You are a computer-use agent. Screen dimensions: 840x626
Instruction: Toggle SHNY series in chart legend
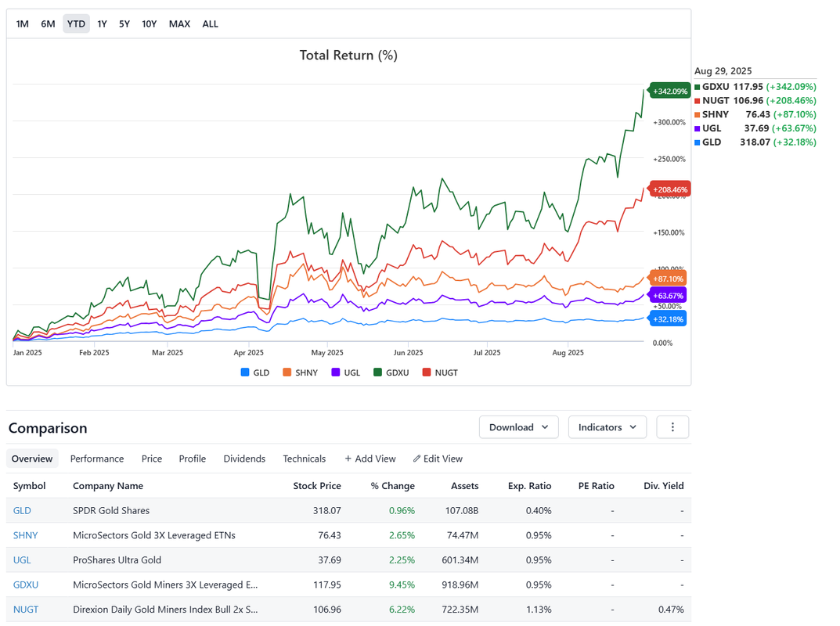click(x=300, y=372)
